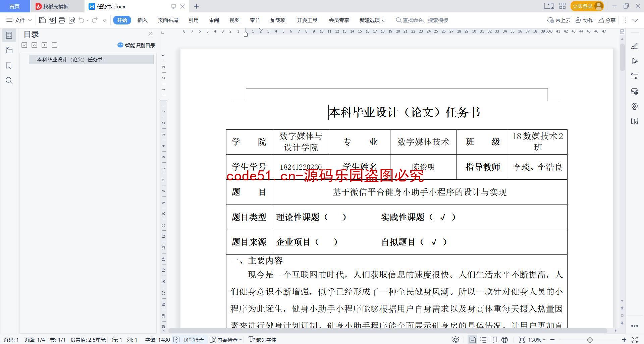
Task: Open the Undo history dropdown arrow
Action: click(x=87, y=20)
